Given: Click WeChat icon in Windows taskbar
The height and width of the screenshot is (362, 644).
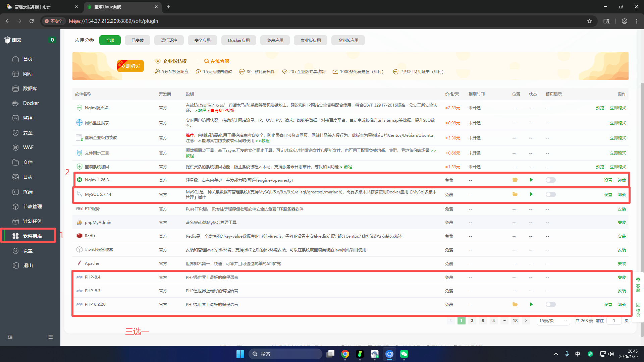Looking at the screenshot, I should pyautogui.click(x=404, y=354).
